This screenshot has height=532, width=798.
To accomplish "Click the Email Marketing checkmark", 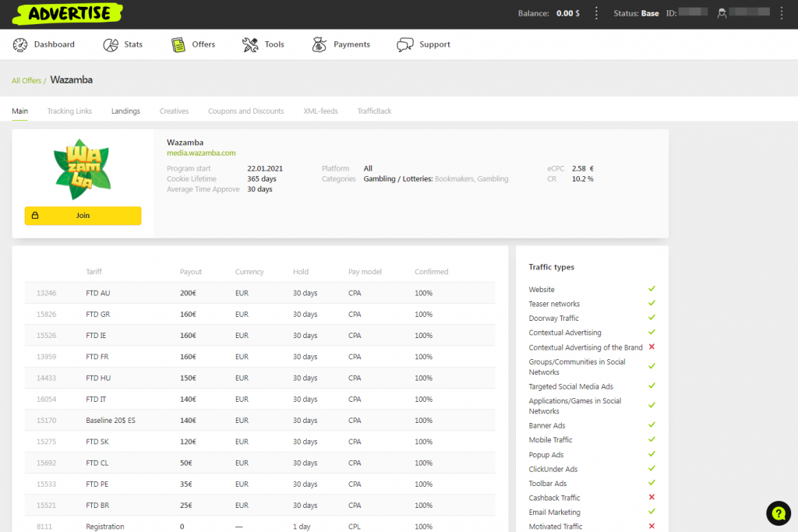I will 651,511.
